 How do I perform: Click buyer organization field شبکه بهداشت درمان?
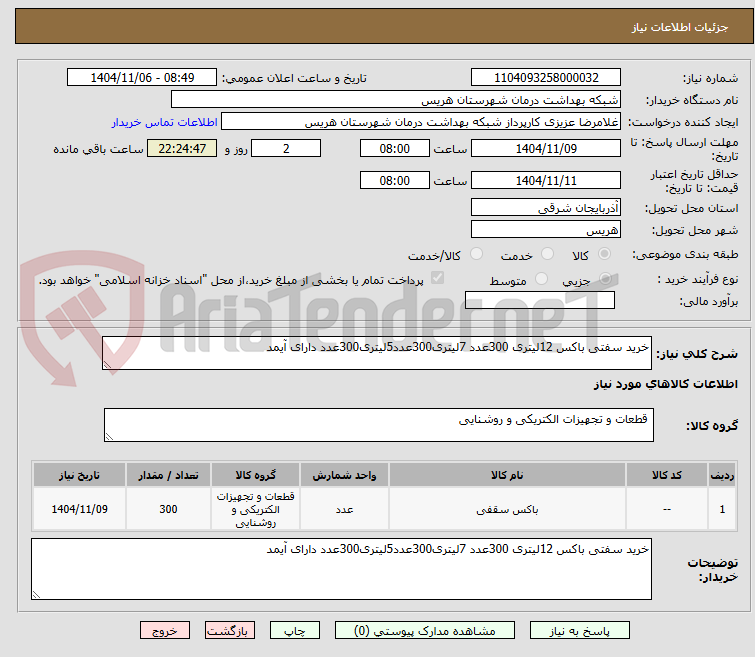point(396,100)
